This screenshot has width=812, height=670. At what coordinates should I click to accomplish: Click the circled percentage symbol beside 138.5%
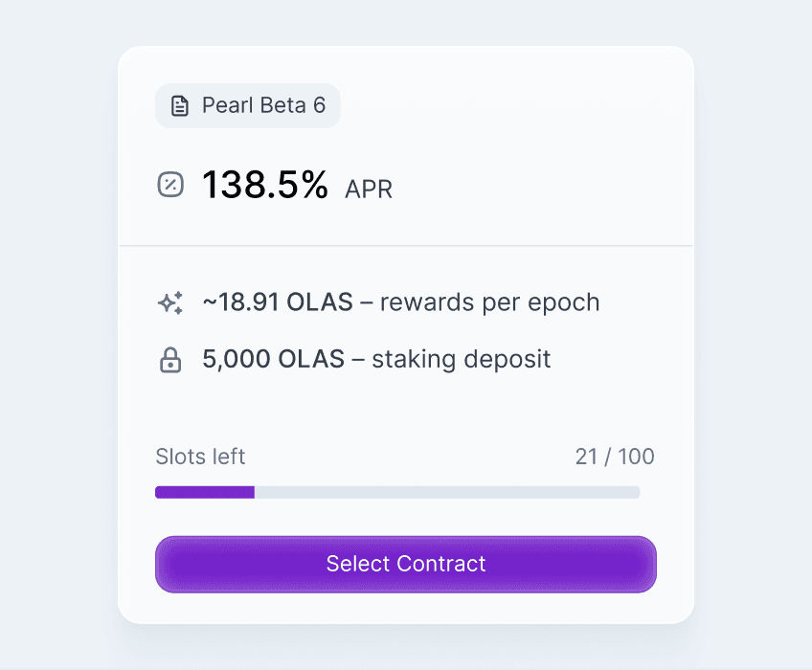(170, 184)
